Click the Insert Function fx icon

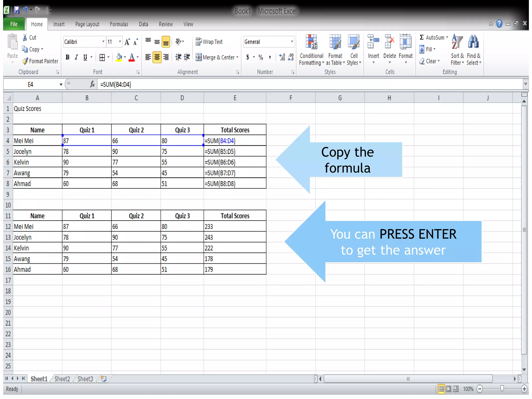pyautogui.click(x=92, y=84)
